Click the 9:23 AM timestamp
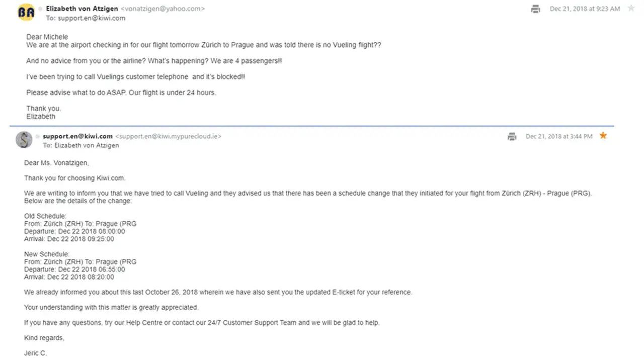The width and height of the screenshot is (644, 362). click(x=585, y=9)
